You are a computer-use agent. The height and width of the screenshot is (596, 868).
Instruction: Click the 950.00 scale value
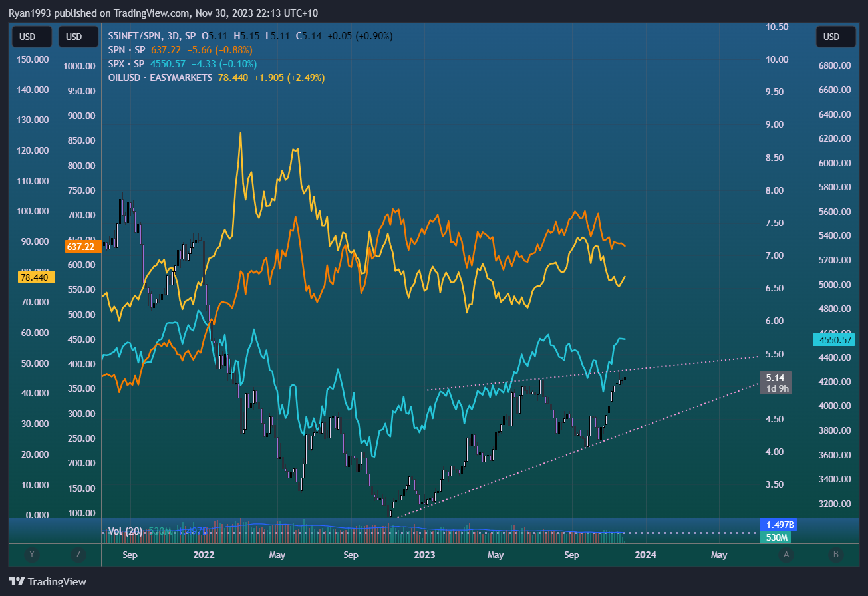pos(82,90)
